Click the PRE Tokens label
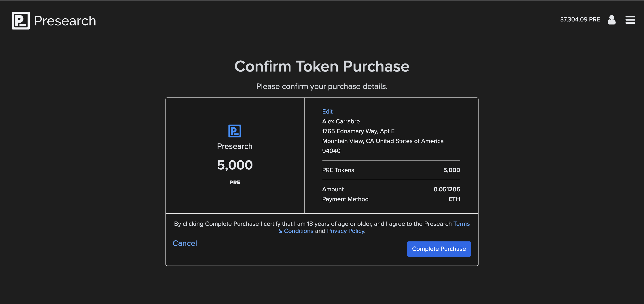Image resolution: width=644 pixels, height=304 pixels. pyautogui.click(x=338, y=170)
